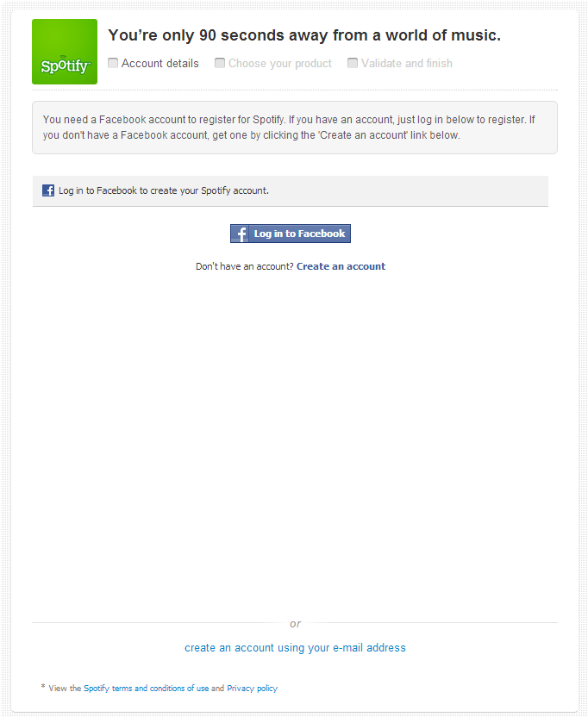Click the white f icon inside login button
Screen dimensions: 588x717
(241, 234)
